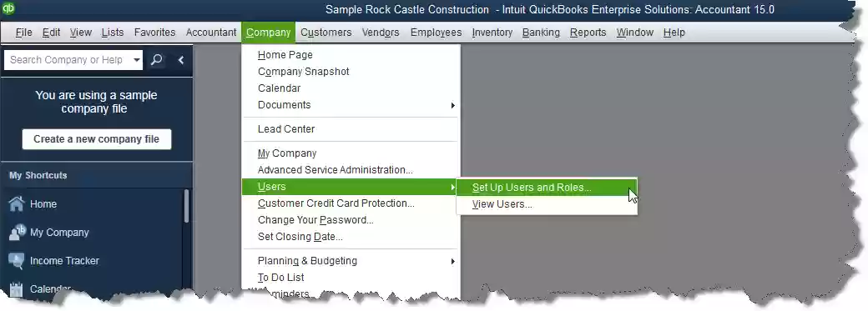Image resolution: width=868 pixels, height=311 pixels.
Task: Open Calendar shortcut icon in sidebar
Action: coord(17,288)
